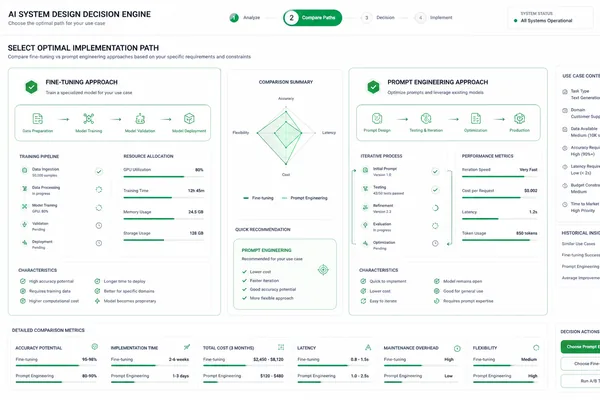The image size is (600, 400).
Task: Click the Total Cost card icon
Action: [281, 347]
